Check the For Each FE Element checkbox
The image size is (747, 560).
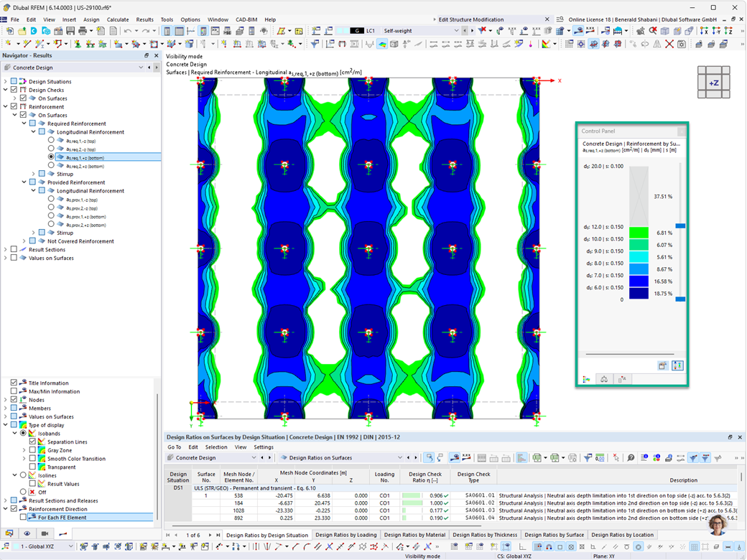23,517
